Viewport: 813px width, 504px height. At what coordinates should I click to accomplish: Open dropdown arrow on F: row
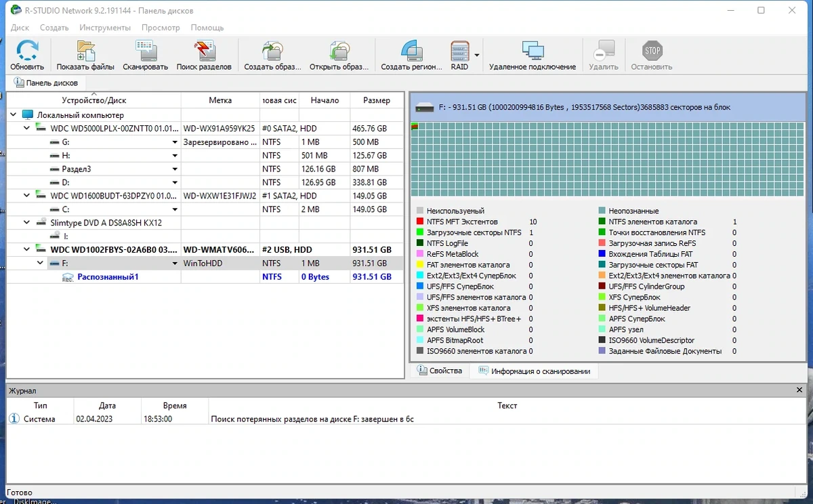[x=175, y=263]
